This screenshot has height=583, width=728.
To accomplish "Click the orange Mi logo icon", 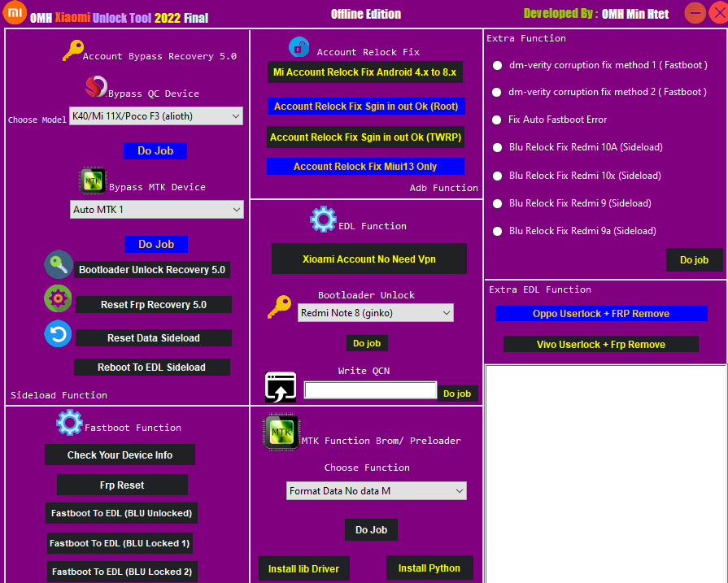I will click(x=15, y=12).
